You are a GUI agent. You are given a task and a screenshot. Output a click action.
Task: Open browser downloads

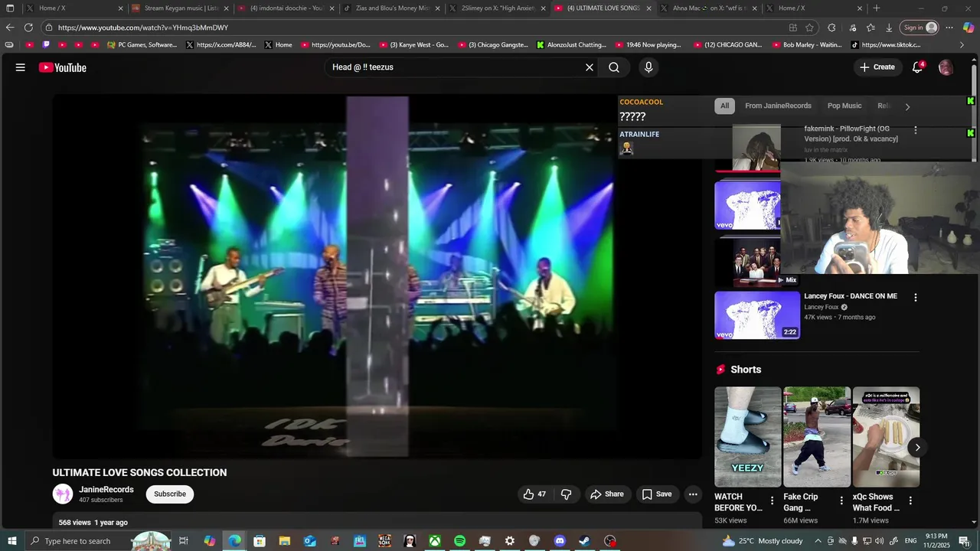tap(889, 28)
